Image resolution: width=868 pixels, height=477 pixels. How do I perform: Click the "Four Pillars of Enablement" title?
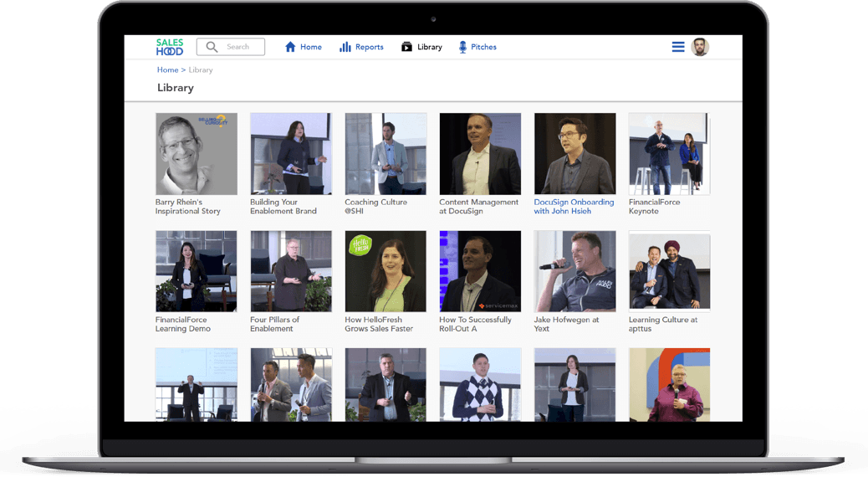pyautogui.click(x=274, y=324)
